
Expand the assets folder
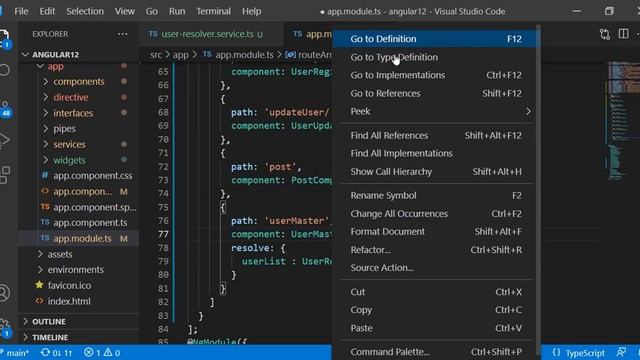coord(79,254)
